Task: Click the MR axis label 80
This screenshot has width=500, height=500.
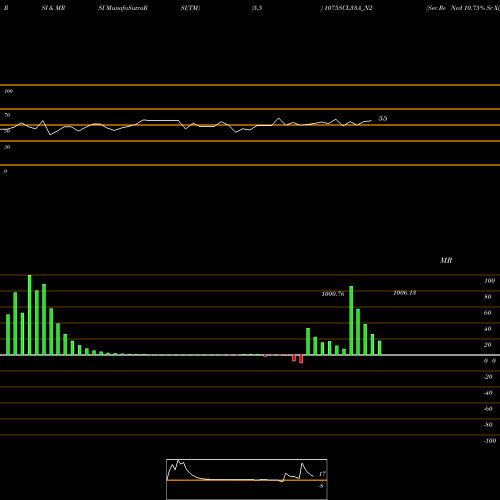Action: [x=488, y=297]
